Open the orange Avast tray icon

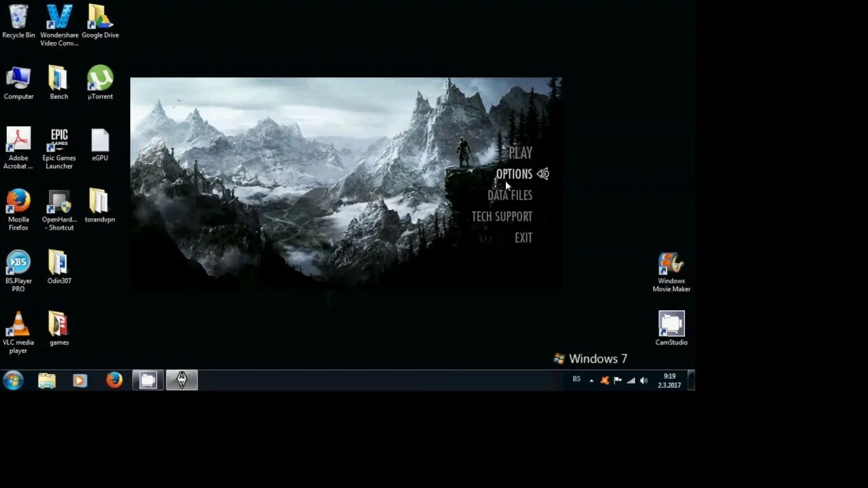pos(604,381)
